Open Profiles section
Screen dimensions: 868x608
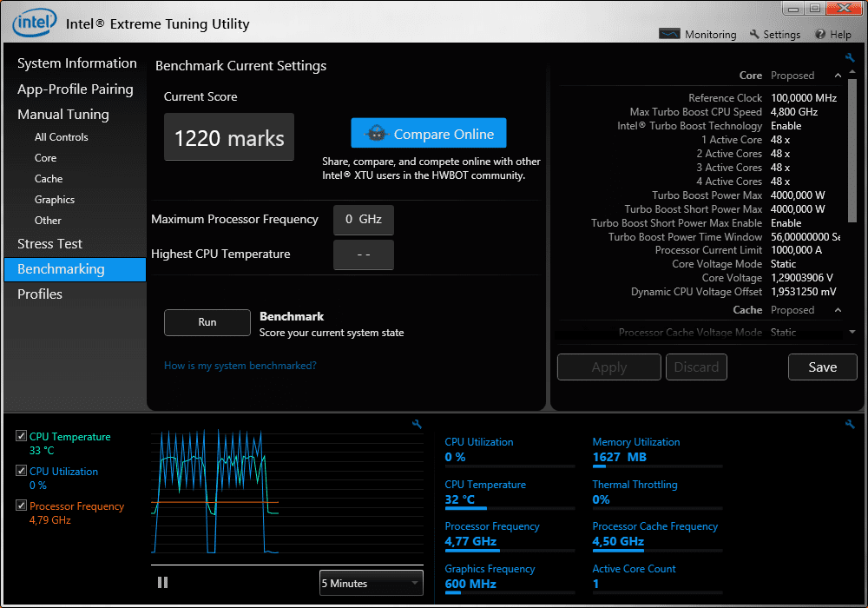click(40, 294)
